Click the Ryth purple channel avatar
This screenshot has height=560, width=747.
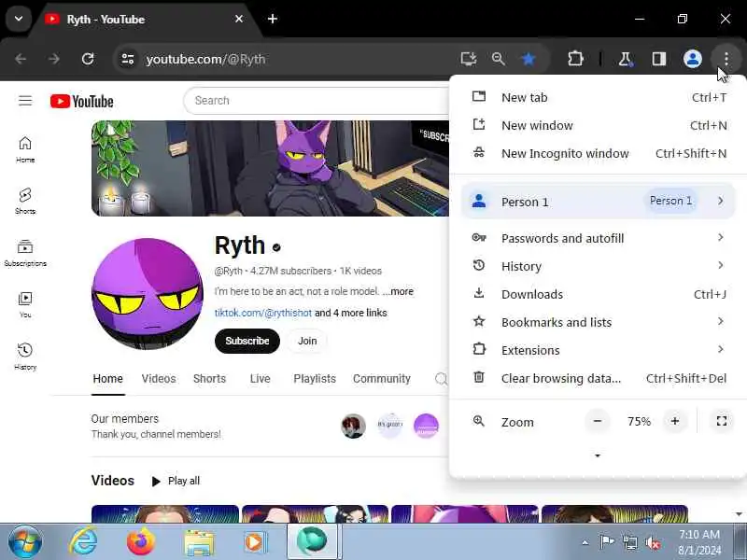(x=148, y=294)
